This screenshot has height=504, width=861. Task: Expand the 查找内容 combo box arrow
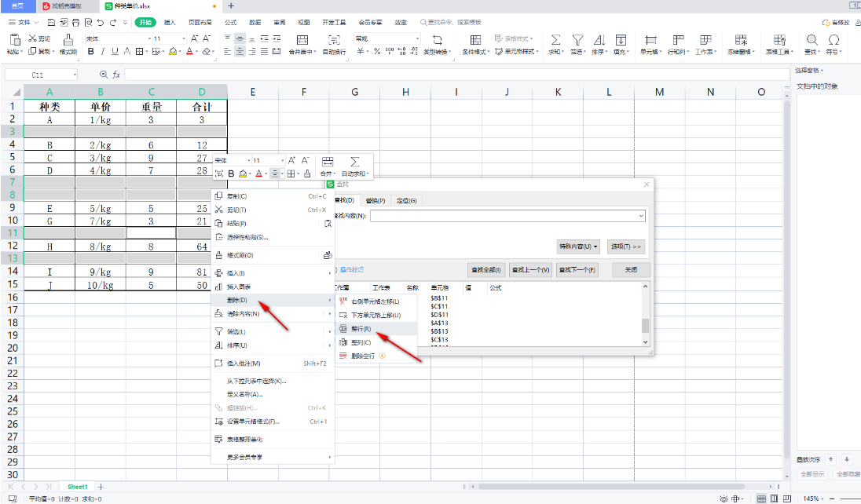pos(641,217)
